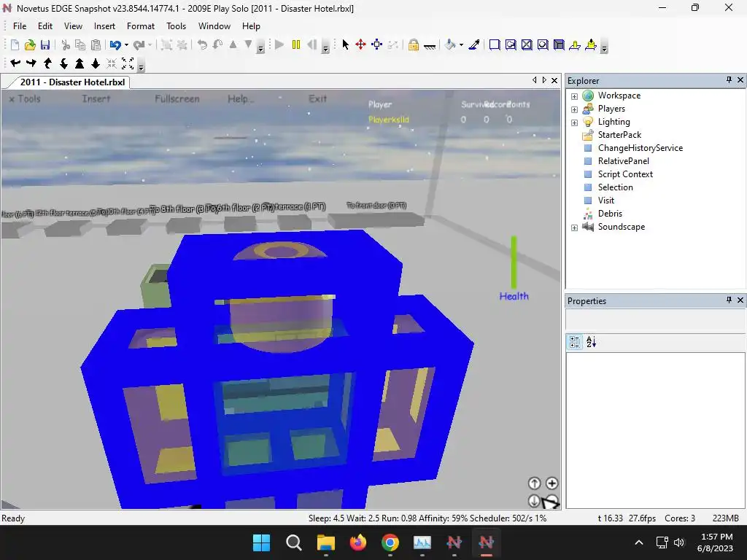Click the green Health bar
The image size is (747, 560).
tap(514, 262)
